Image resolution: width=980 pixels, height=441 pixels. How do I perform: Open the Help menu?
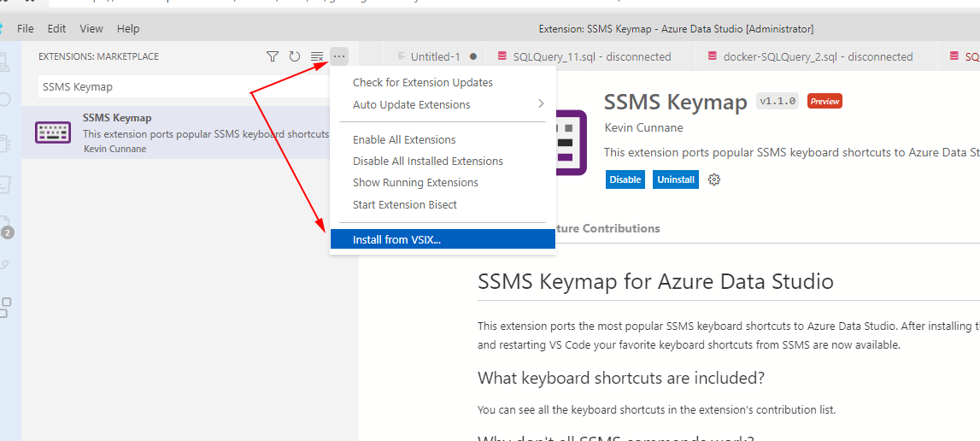point(128,29)
